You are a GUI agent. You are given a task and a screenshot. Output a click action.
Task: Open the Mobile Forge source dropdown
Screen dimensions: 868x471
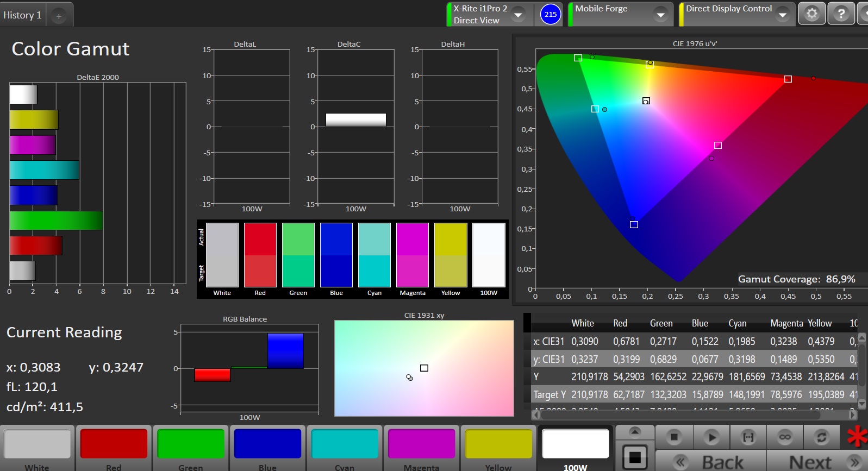click(660, 15)
